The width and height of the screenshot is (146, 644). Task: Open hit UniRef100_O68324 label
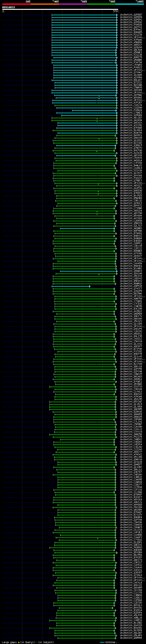click(131, 211)
